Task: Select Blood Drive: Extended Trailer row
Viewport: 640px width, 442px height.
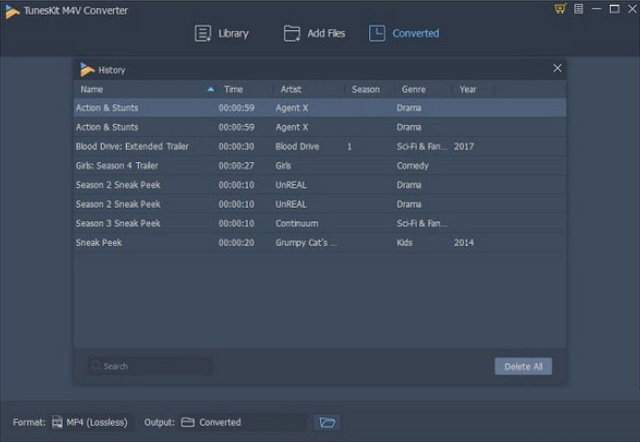Action: pyautogui.click(x=320, y=146)
